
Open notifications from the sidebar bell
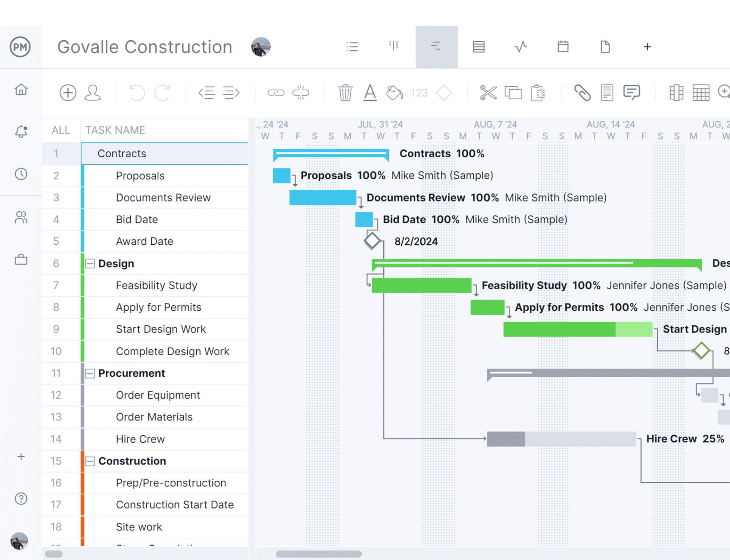(21, 131)
